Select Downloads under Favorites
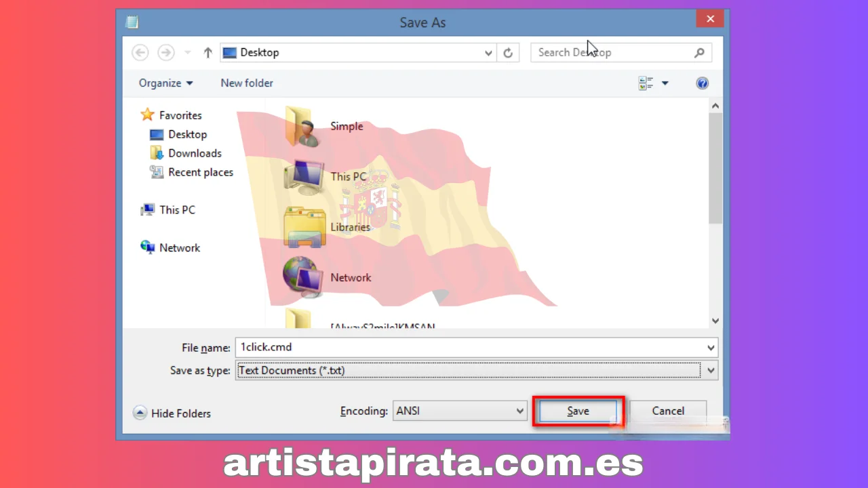Viewport: 868px width, 488px height. tap(195, 153)
